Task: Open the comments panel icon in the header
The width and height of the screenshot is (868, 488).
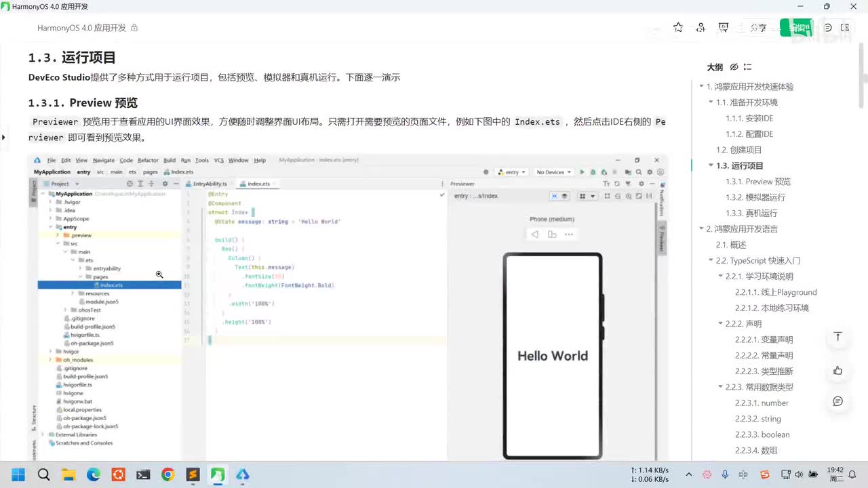Action: [828, 28]
